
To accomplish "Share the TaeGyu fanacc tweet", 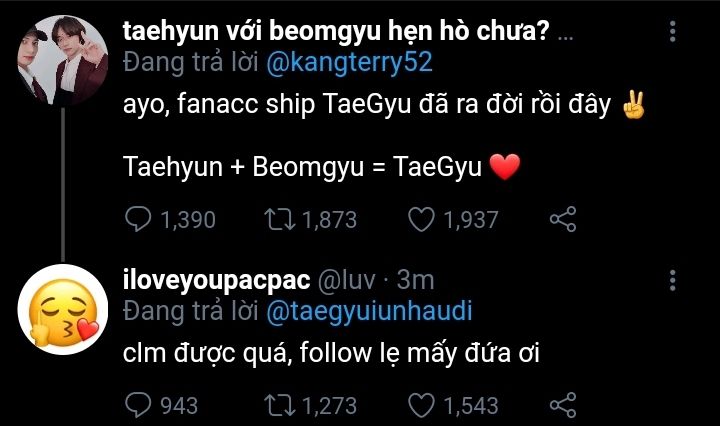I will click(564, 219).
